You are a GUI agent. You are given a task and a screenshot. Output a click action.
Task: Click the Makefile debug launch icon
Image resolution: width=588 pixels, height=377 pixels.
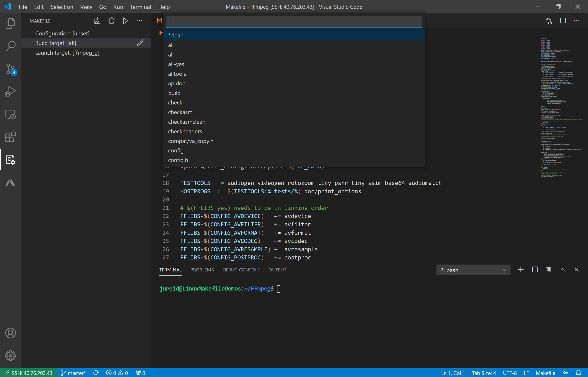[x=111, y=21]
